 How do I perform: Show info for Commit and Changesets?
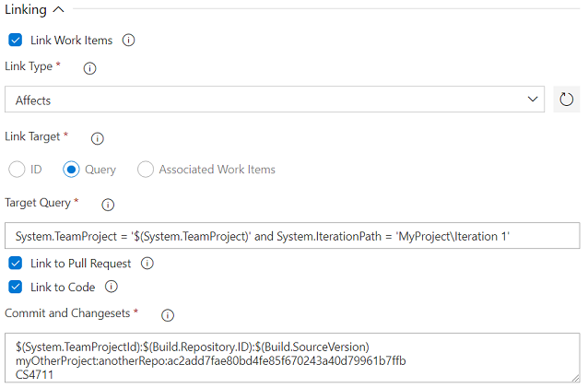[168, 315]
